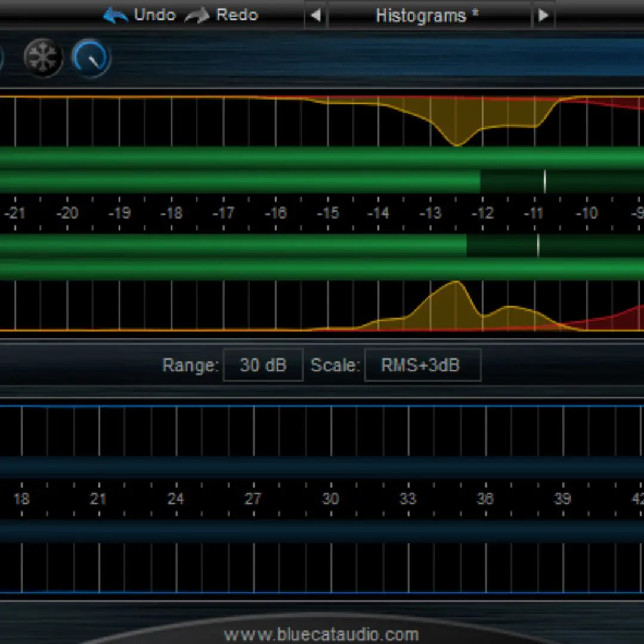
Task: Click the -12 scale label
Action: (x=482, y=213)
